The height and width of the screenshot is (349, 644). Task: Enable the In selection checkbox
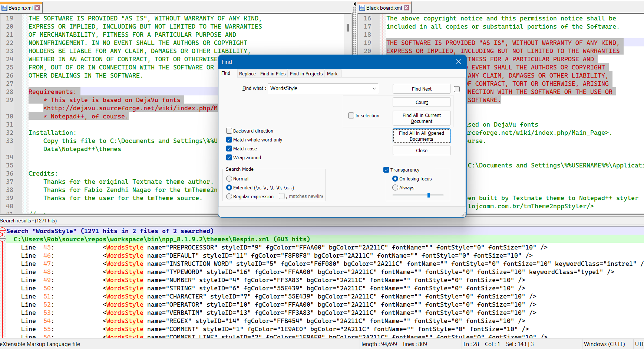click(x=351, y=115)
